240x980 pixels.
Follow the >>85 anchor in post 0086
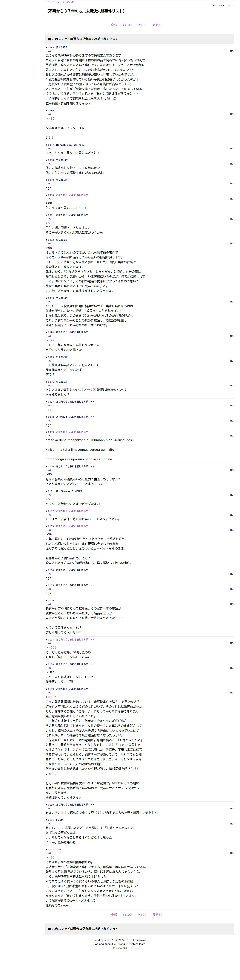point(50,119)
